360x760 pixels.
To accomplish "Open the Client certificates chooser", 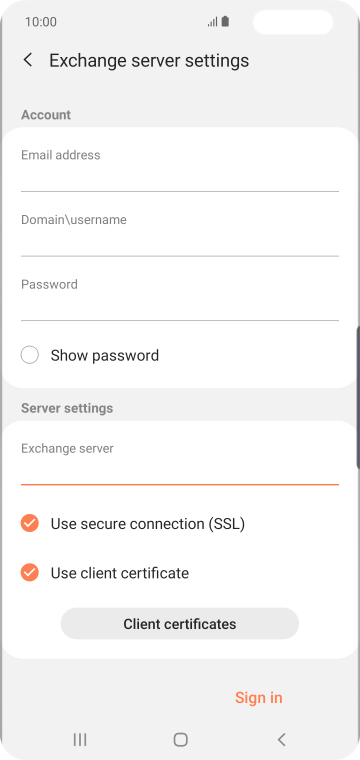I will [180, 623].
